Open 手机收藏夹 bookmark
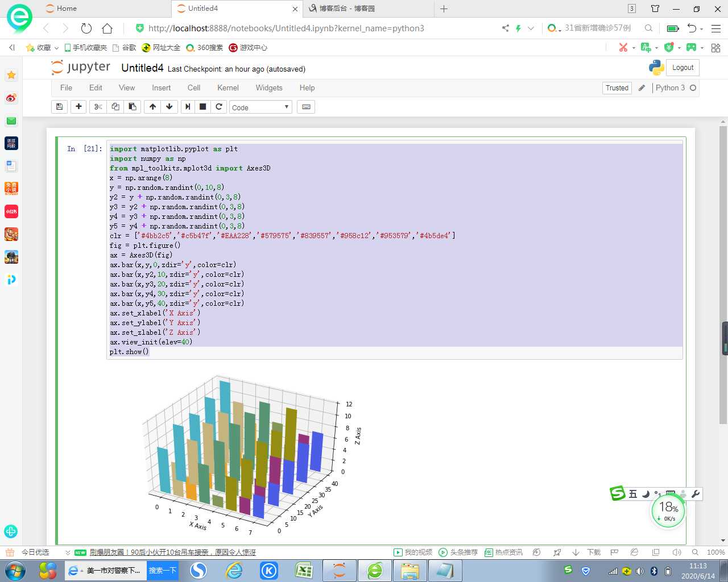This screenshot has height=582, width=728. click(x=86, y=48)
